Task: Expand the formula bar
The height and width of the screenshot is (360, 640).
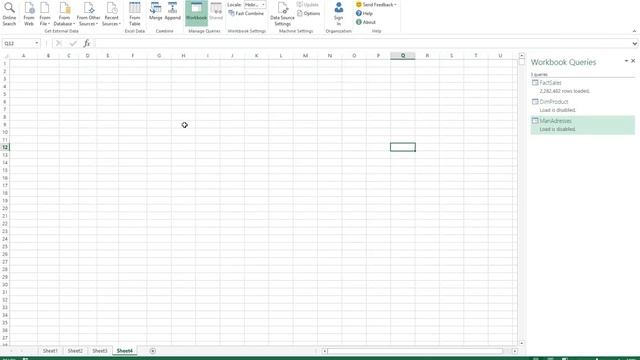Action: click(x=635, y=44)
